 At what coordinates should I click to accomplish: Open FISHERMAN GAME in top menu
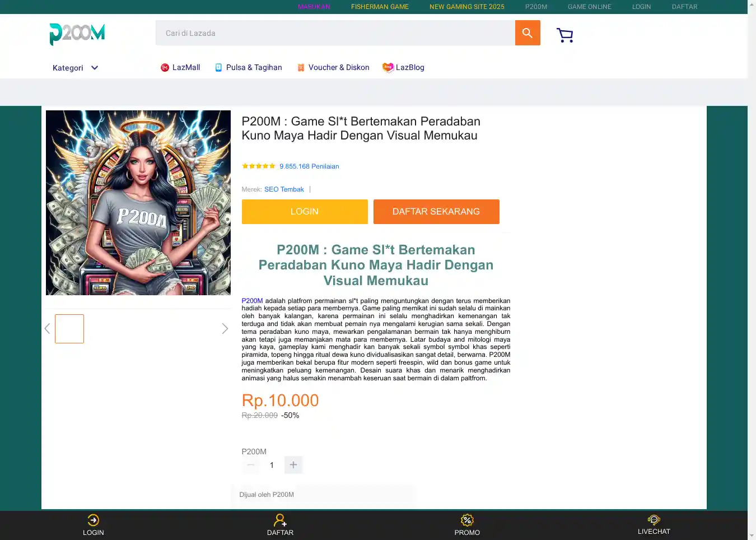(380, 7)
